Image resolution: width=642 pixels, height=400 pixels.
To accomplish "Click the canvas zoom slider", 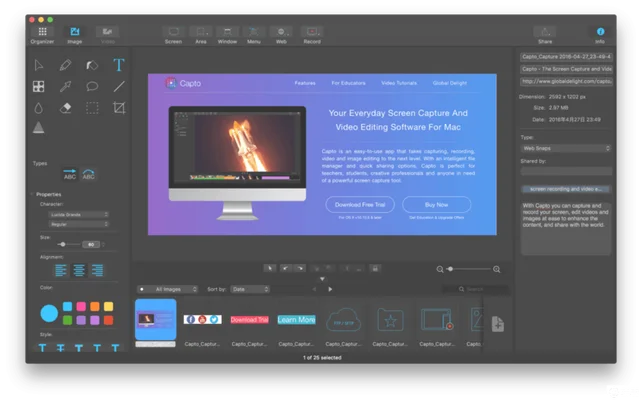I will coord(469,269).
